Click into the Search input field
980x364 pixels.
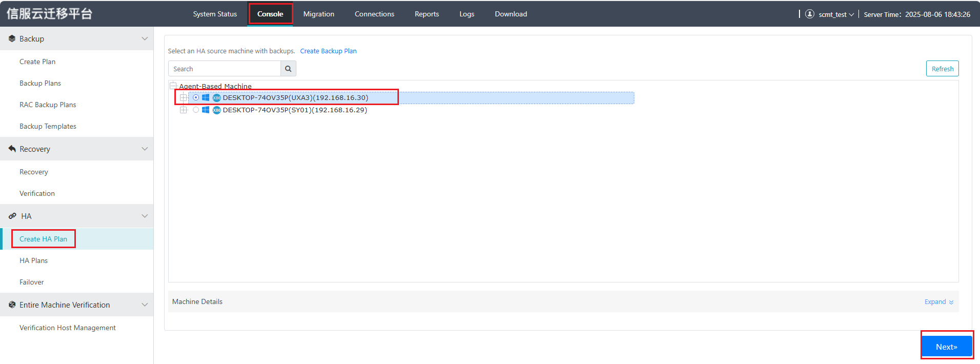tap(225, 69)
